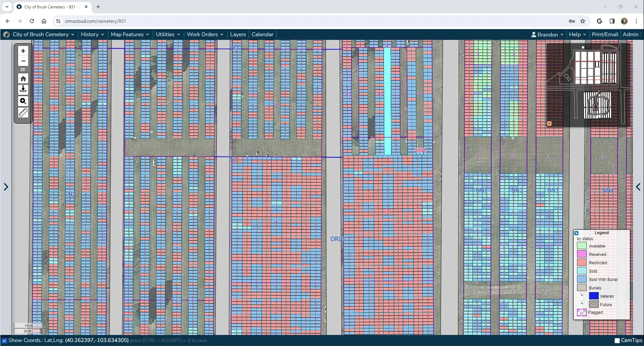This screenshot has height=346, width=644.
Task: Expand the left side panel arrow
Action: coord(6,187)
